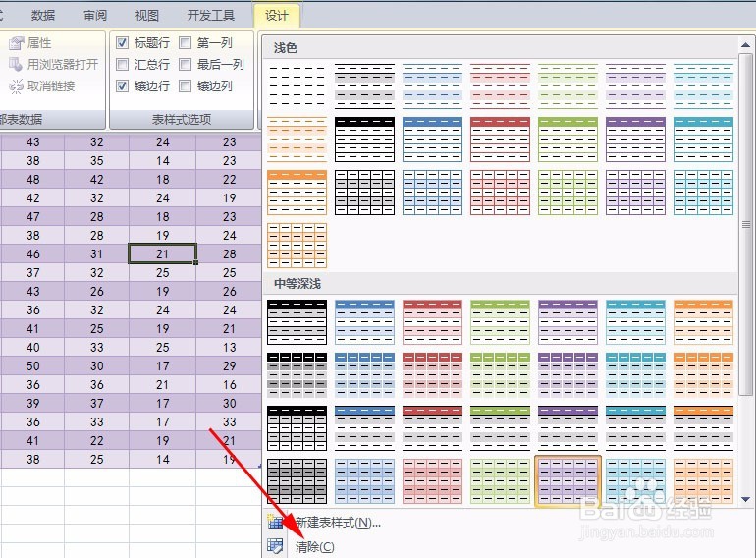Screen dimensions: 756x558
Task: Toggle the 标题行 checkbox
Action: pyautogui.click(x=122, y=43)
